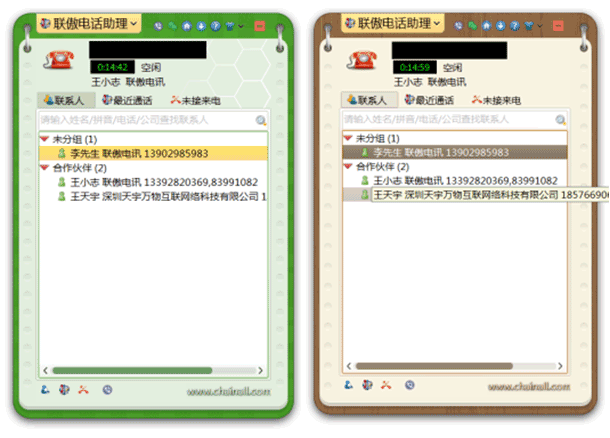Collapse the 未分组 (1) group in the green window
The width and height of the screenshot is (610, 438).
[44, 138]
